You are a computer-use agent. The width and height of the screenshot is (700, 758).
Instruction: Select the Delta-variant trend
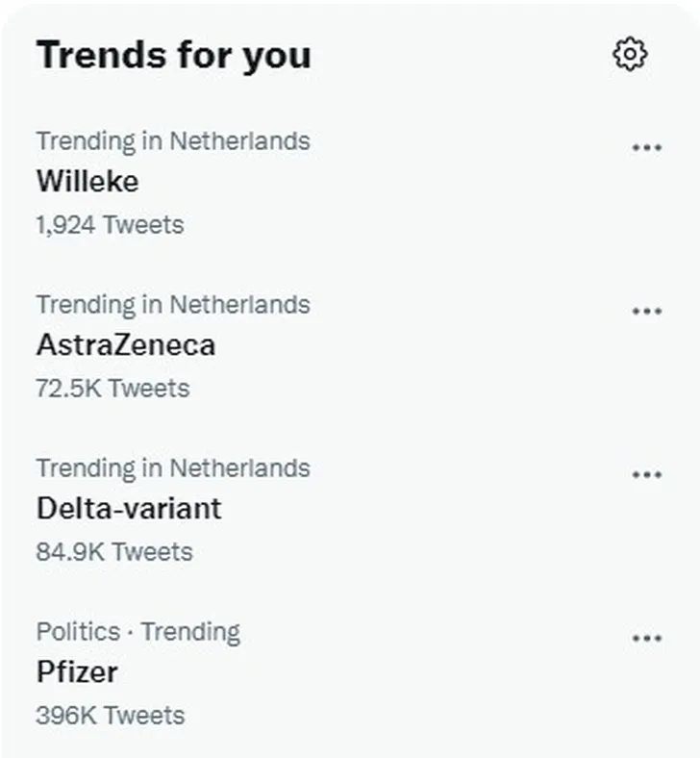coord(129,508)
